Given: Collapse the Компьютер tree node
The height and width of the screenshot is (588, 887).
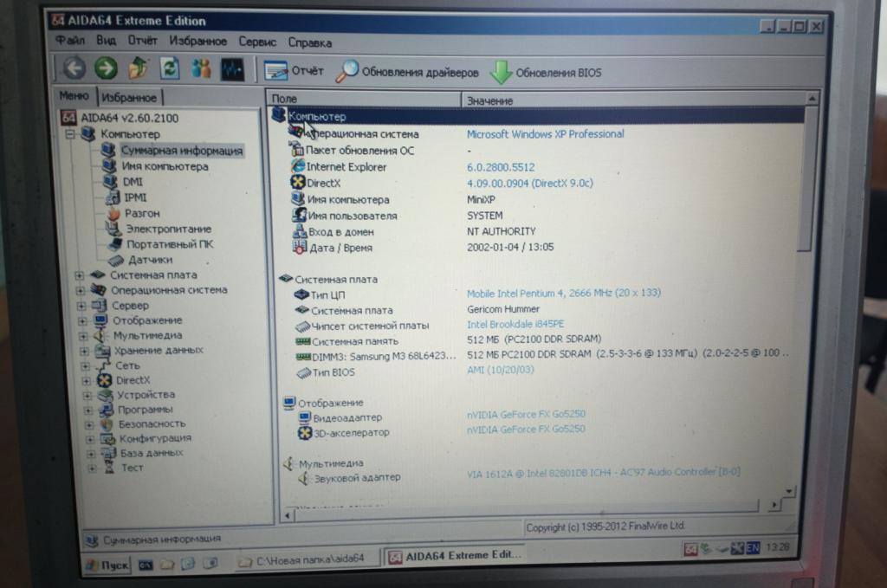Looking at the screenshot, I should 70,134.
